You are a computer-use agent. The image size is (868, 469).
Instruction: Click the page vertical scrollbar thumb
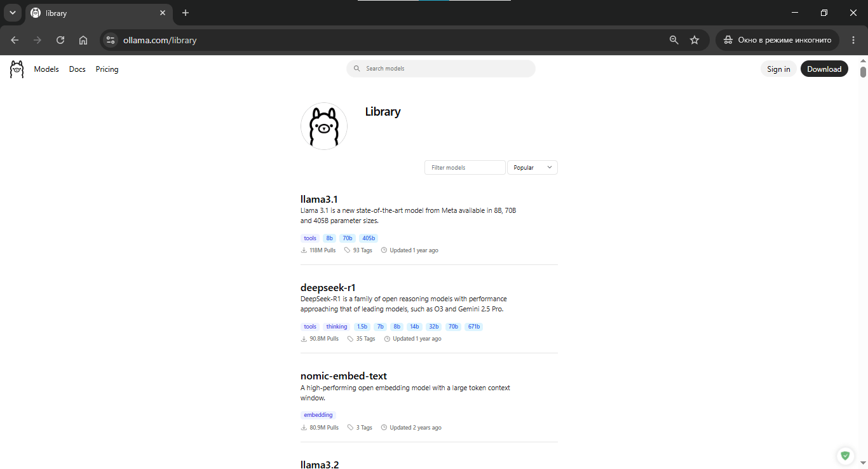pyautogui.click(x=863, y=72)
